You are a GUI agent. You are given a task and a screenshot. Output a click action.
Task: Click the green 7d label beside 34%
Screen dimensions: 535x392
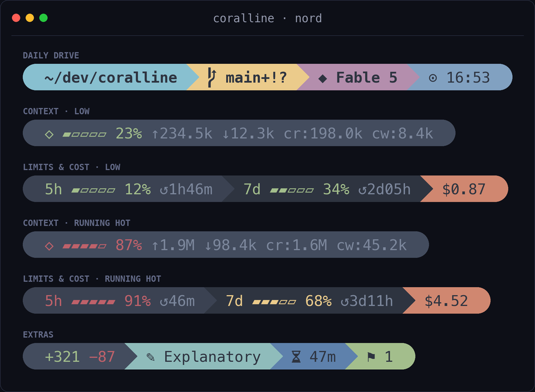[x=252, y=189]
